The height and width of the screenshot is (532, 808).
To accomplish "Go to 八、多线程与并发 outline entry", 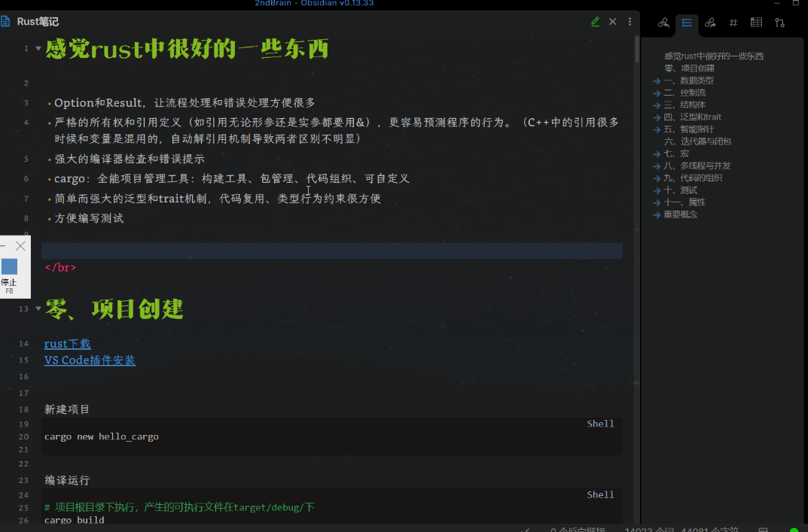I will tap(697, 166).
